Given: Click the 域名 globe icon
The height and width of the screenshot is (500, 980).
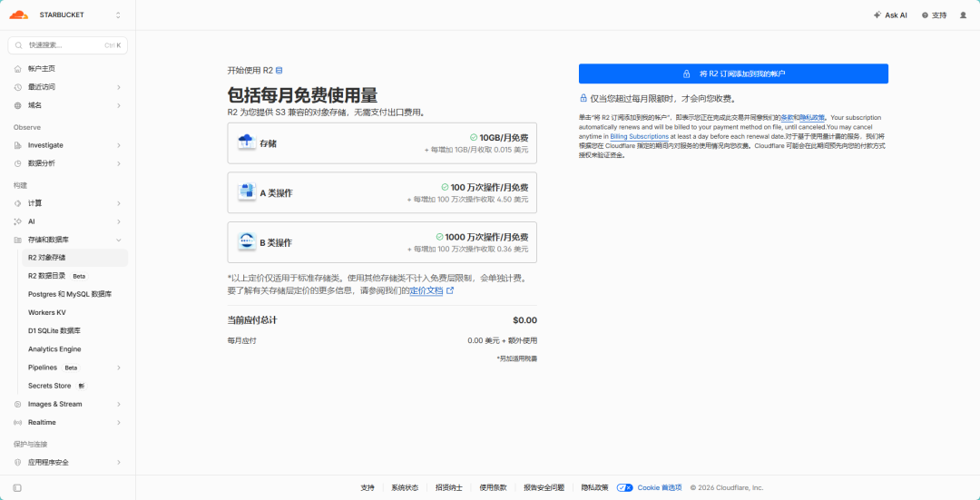Looking at the screenshot, I should coord(17,105).
